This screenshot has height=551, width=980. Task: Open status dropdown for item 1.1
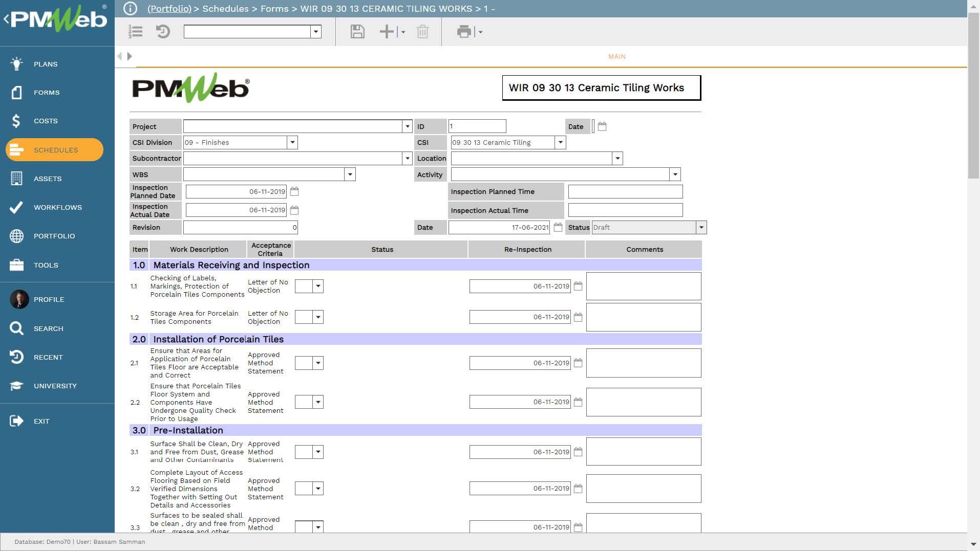[318, 286]
